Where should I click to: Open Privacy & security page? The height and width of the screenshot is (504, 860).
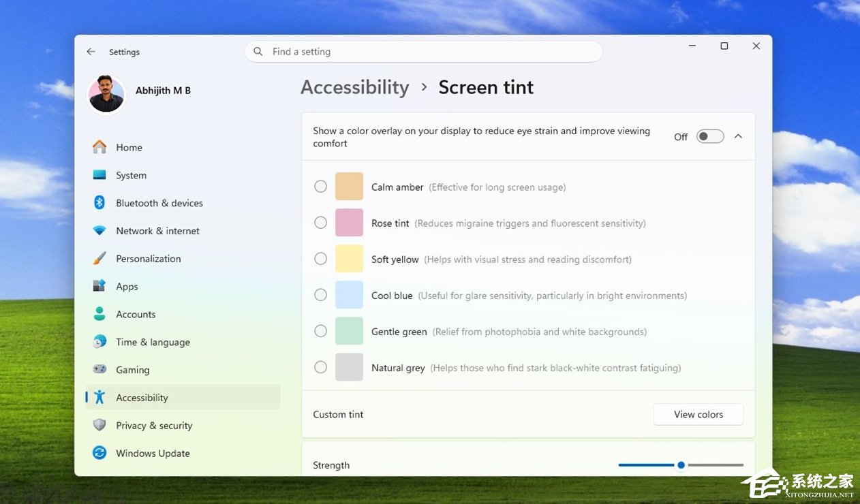[183, 425]
